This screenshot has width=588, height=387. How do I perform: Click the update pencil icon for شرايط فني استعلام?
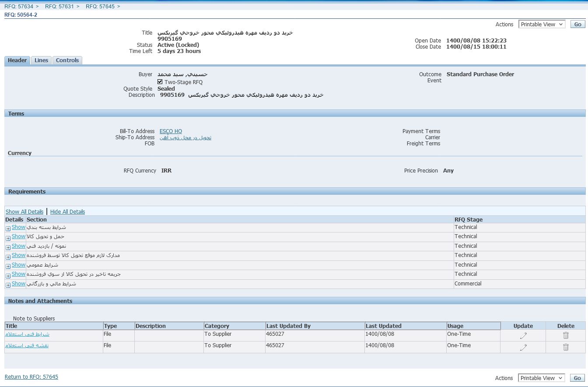coord(523,336)
